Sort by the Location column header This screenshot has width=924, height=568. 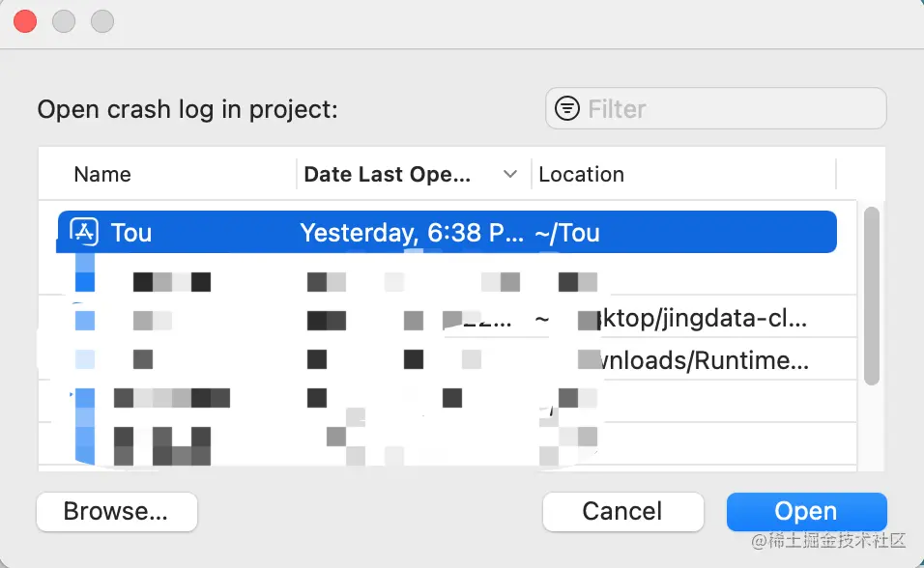point(581,175)
